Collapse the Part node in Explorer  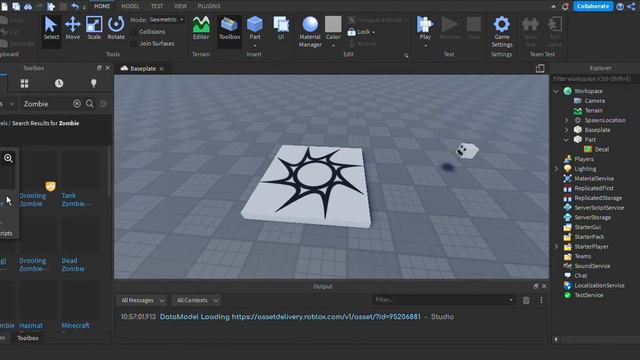[567, 140]
